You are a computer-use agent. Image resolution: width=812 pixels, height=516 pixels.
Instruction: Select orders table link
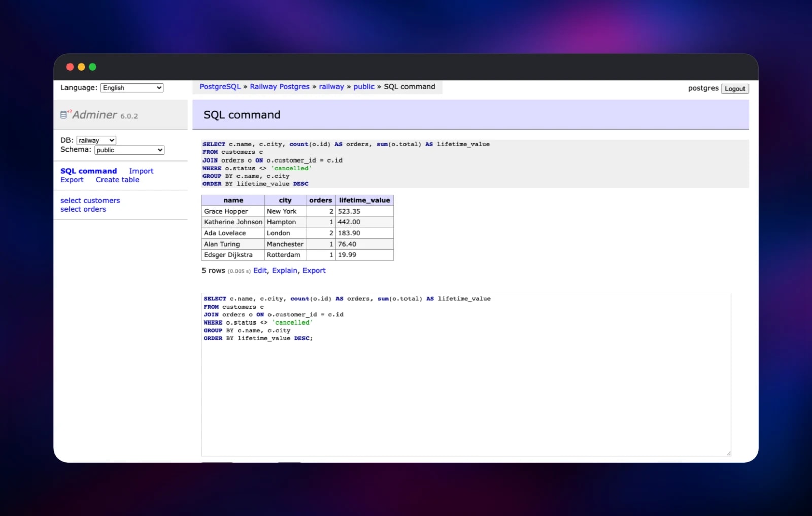point(83,209)
